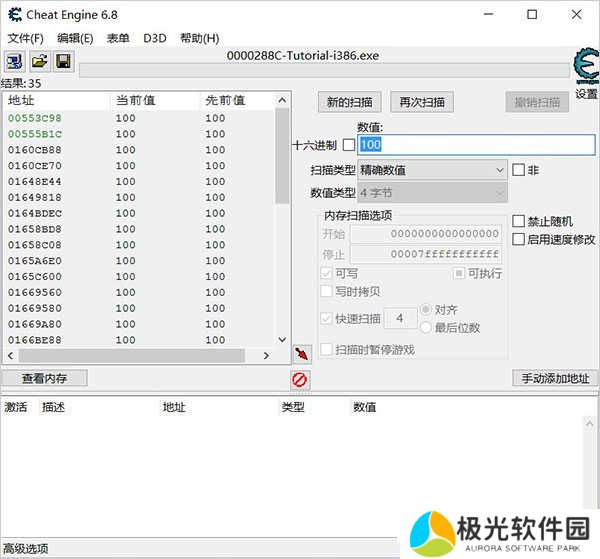600x559 pixels.
Task: Select address 0160CE70 in results
Action: 35,166
